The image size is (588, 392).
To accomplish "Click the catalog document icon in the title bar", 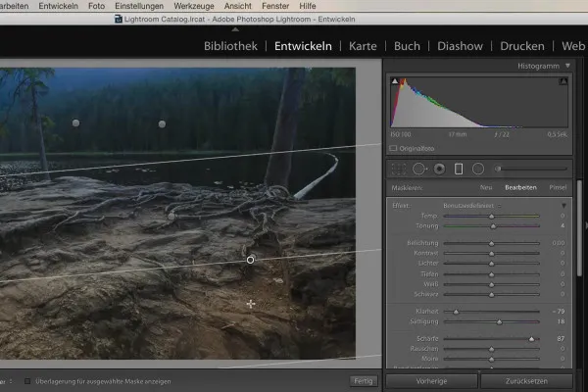I will pyautogui.click(x=119, y=20).
